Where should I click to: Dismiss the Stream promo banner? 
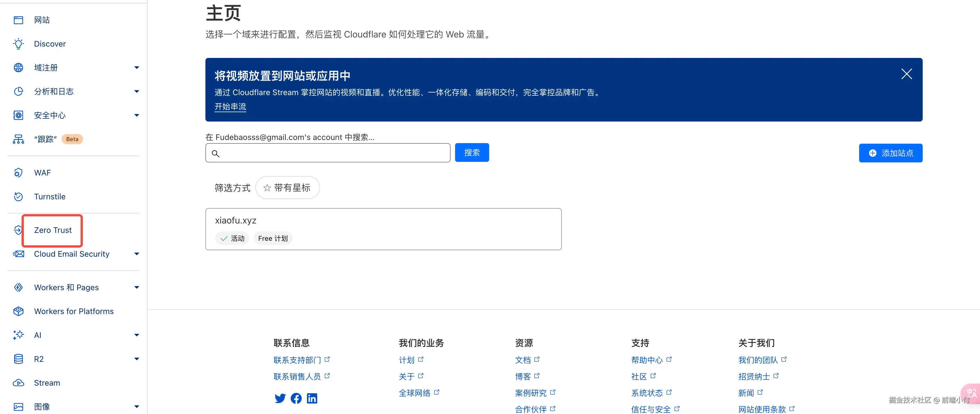pos(907,74)
